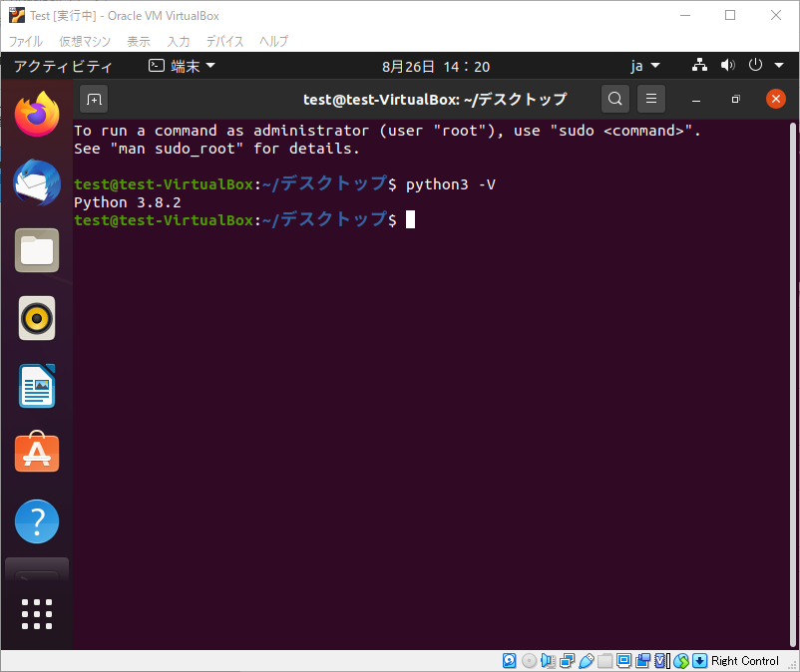
Task: Click the terminal title test@test-VirtualBox
Action: tap(435, 99)
